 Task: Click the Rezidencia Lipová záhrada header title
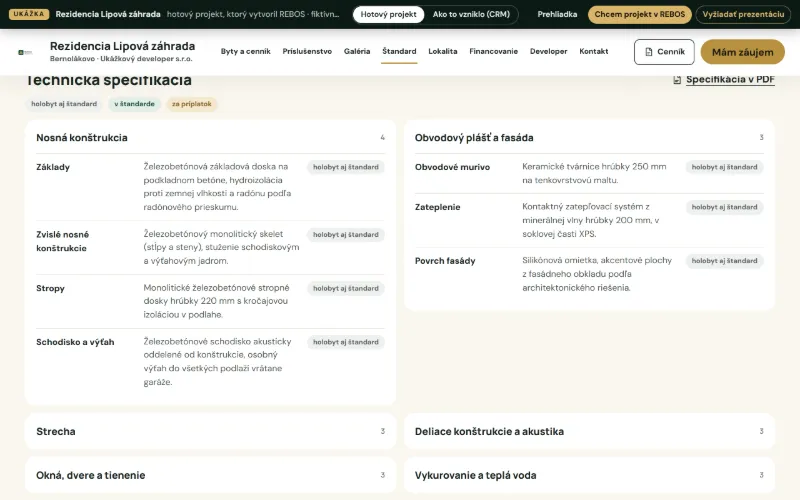coord(122,46)
